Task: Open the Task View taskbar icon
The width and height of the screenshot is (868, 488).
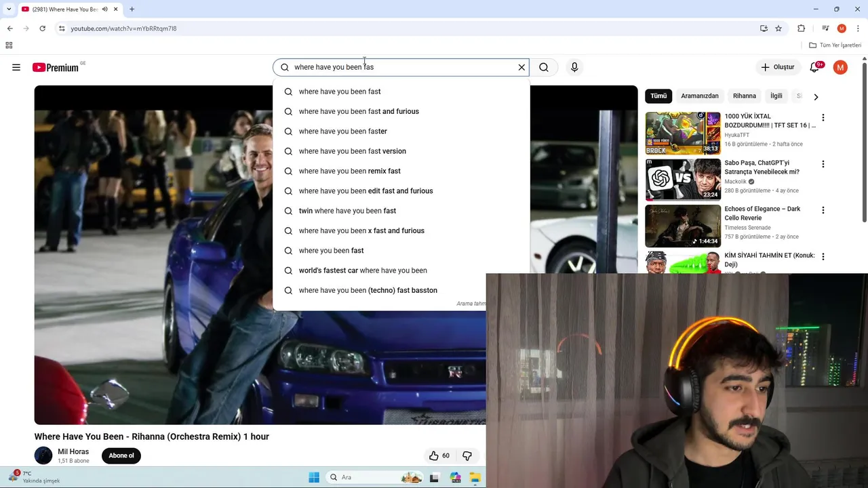Action: [434, 477]
